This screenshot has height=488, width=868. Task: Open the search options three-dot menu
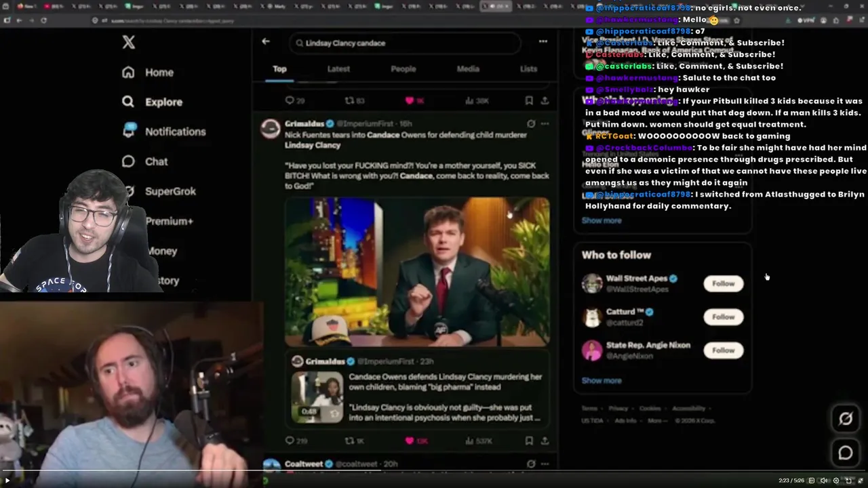tap(543, 41)
